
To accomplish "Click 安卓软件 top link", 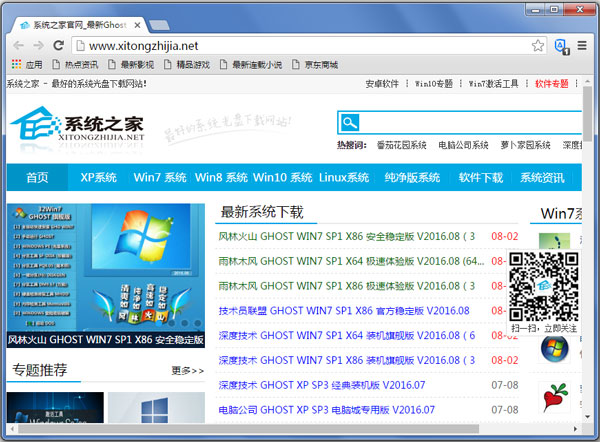I will tap(382, 83).
